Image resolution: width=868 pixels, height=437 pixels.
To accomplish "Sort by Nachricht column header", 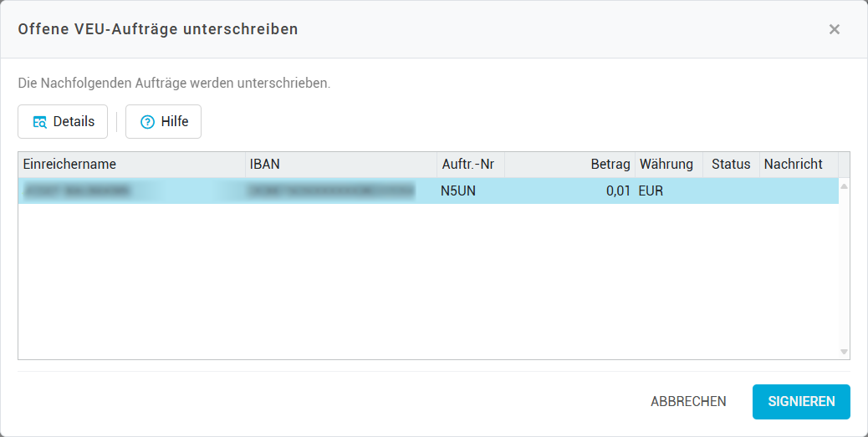I will click(x=794, y=165).
